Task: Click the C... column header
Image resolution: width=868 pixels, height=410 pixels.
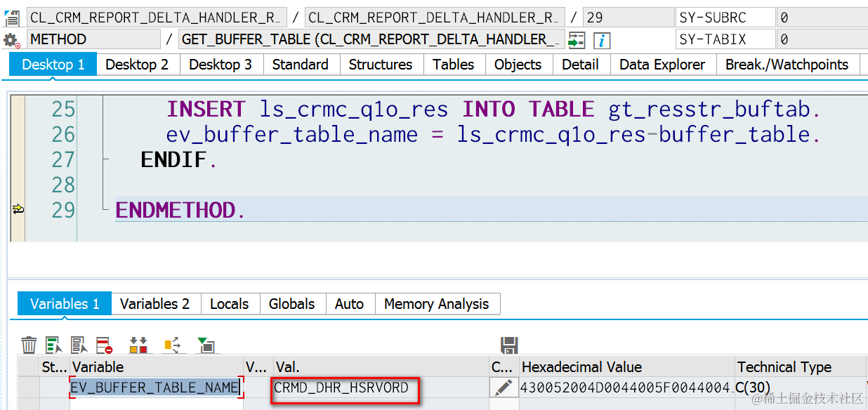Action: 503,367
